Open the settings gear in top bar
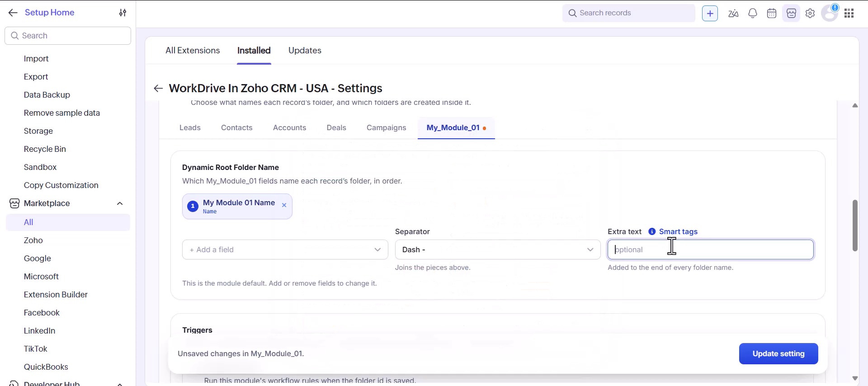This screenshot has width=868, height=386. 810,13
